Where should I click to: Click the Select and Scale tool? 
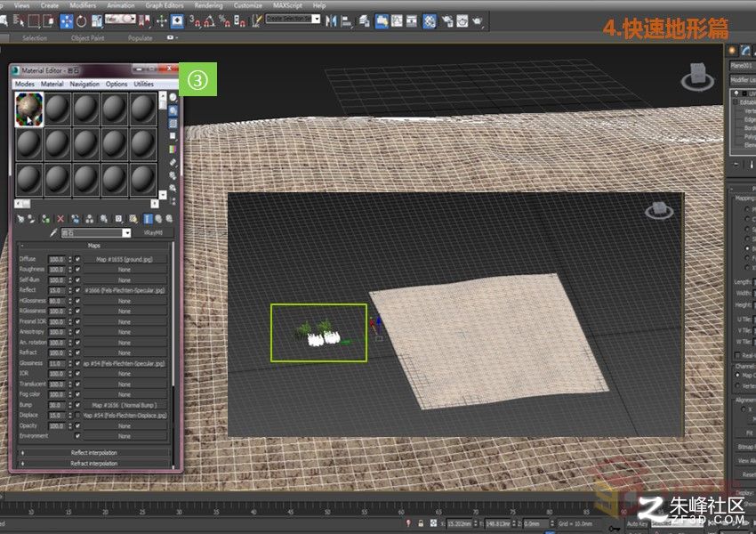click(96, 20)
